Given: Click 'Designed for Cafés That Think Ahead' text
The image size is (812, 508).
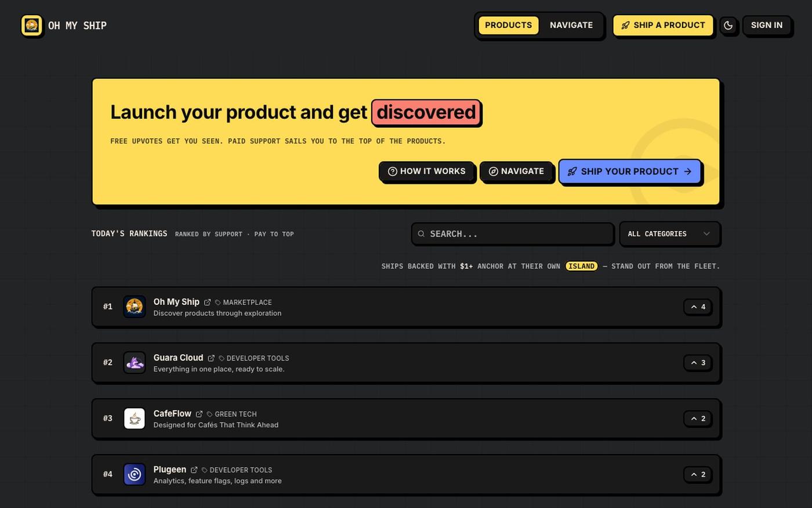Looking at the screenshot, I should [216, 425].
